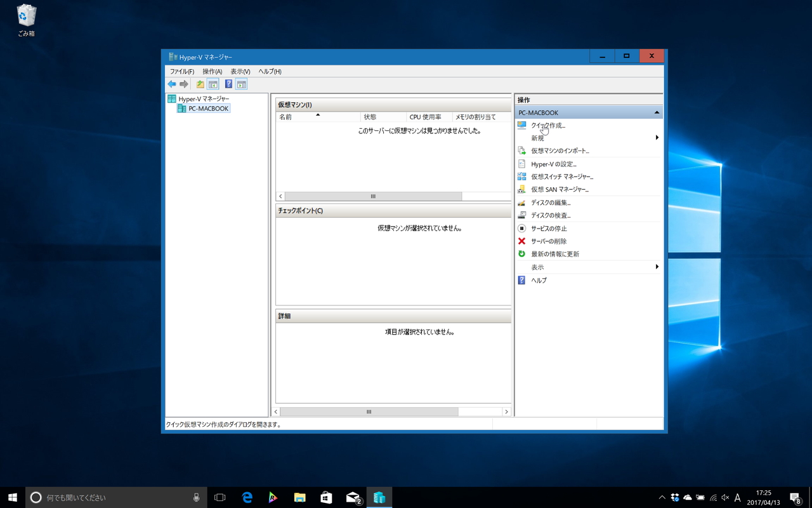Toggle the action pane show/hide toolbar button

tap(241, 84)
